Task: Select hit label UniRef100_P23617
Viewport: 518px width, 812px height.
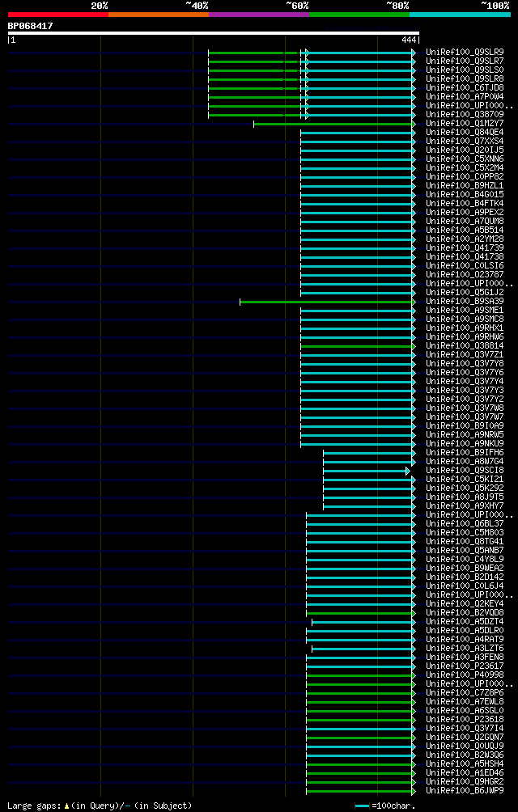Action: pos(465,666)
